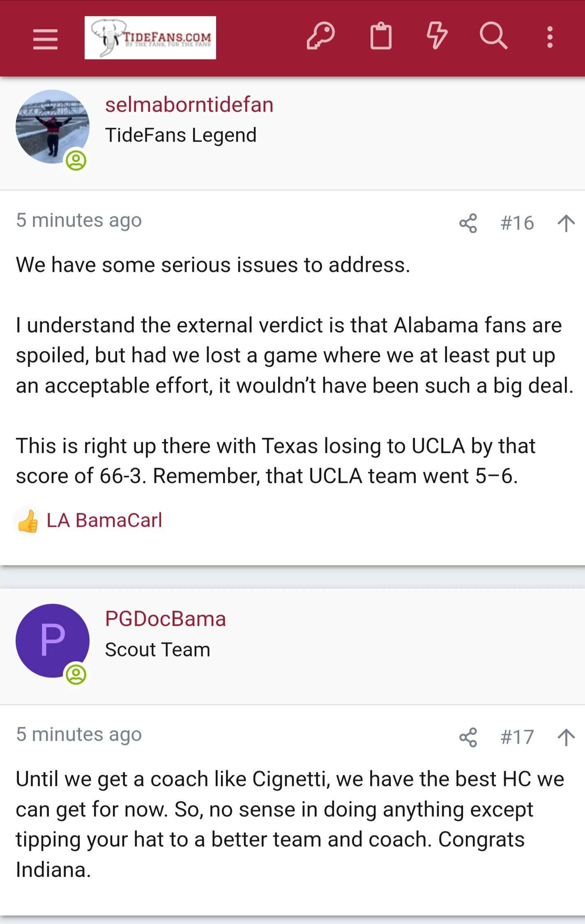Open permalink for post #17

(x=517, y=738)
